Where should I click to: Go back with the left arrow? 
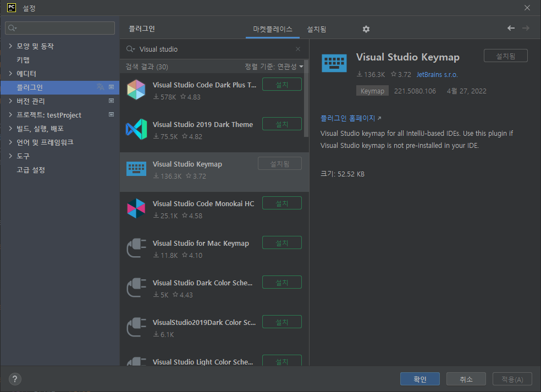[511, 28]
